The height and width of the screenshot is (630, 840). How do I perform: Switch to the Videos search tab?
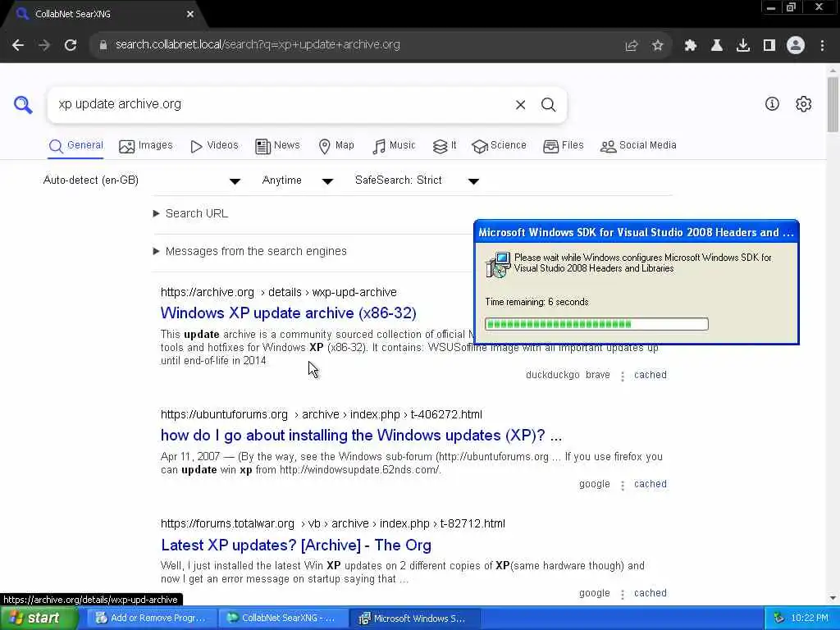coord(214,146)
